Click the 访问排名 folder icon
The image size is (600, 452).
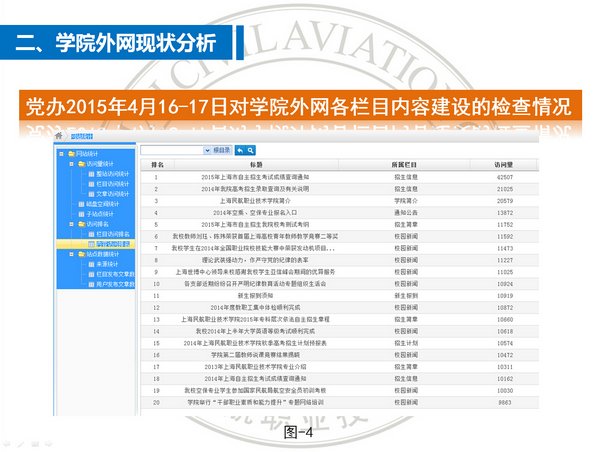80,224
